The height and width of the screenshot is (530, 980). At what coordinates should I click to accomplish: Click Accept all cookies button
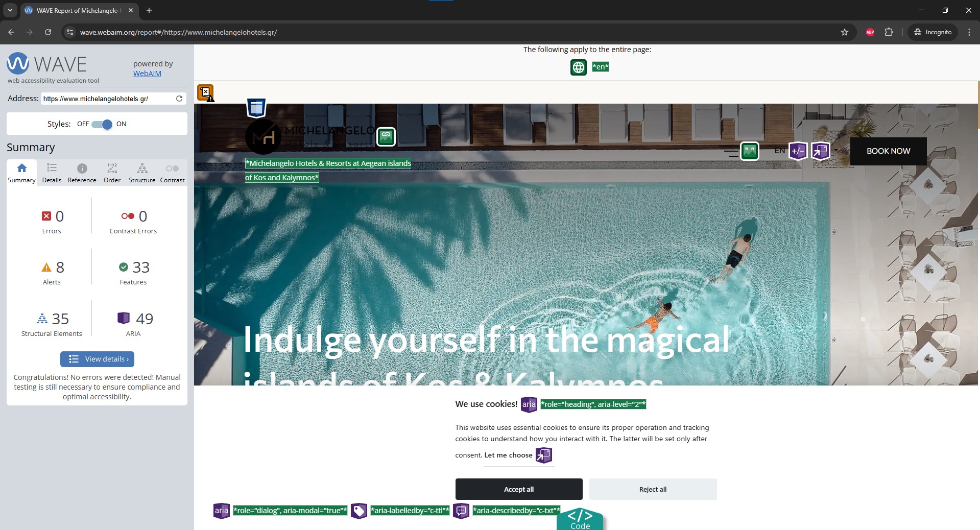[x=519, y=489]
